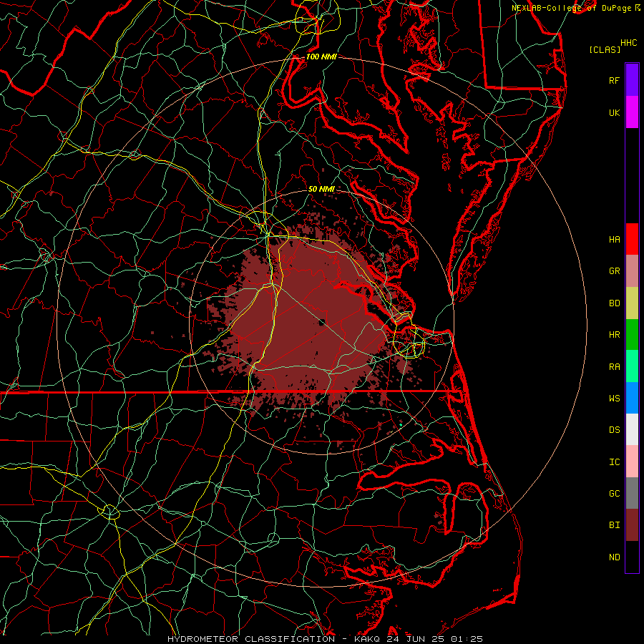Screen dimensions: 644x644
Task: Click the GC legend label
Action: pyautogui.click(x=614, y=494)
